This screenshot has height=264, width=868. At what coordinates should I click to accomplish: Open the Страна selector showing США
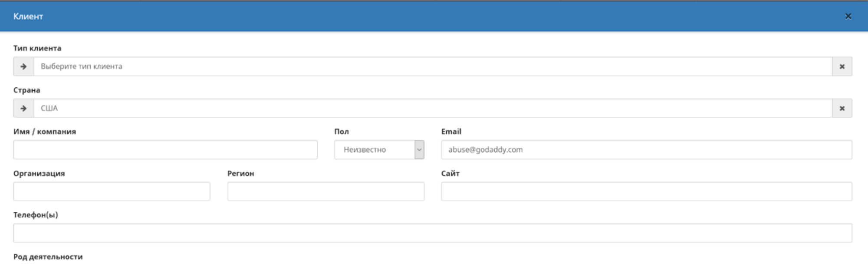432,108
